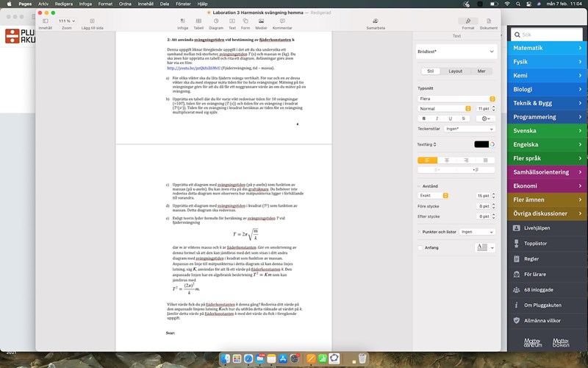Enable the Anfang checkbox
The width and height of the screenshot is (588, 368).
(x=420, y=247)
